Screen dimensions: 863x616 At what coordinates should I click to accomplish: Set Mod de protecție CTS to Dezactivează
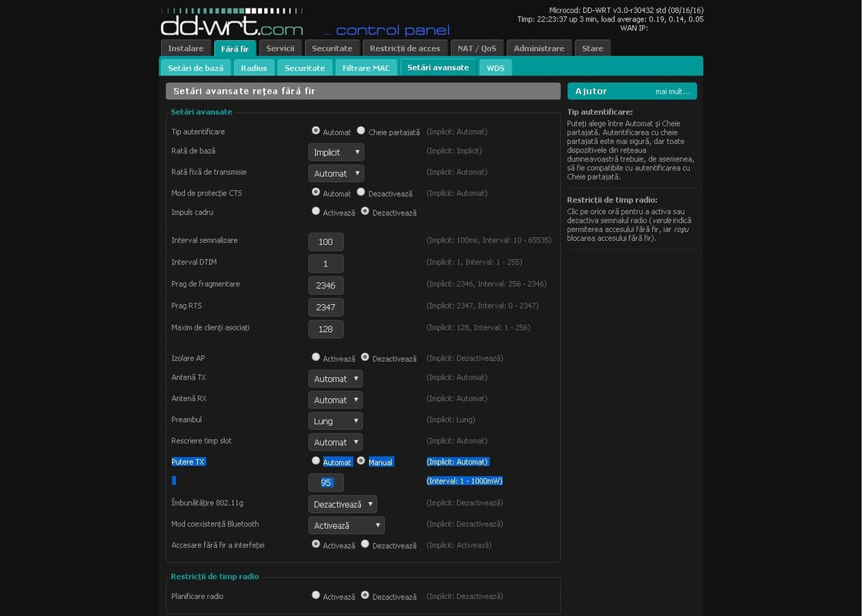[x=360, y=192]
